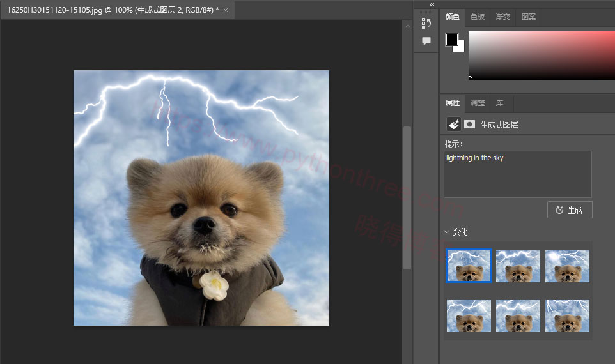615x364 pixels.
Task: Click the layer mask icon in Properties
Action: click(x=469, y=124)
